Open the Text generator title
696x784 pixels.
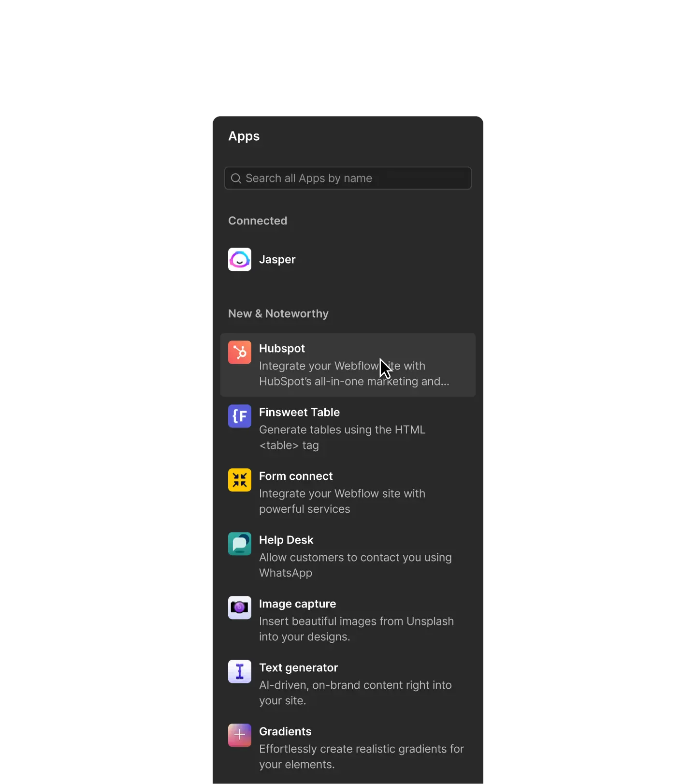[x=298, y=668]
